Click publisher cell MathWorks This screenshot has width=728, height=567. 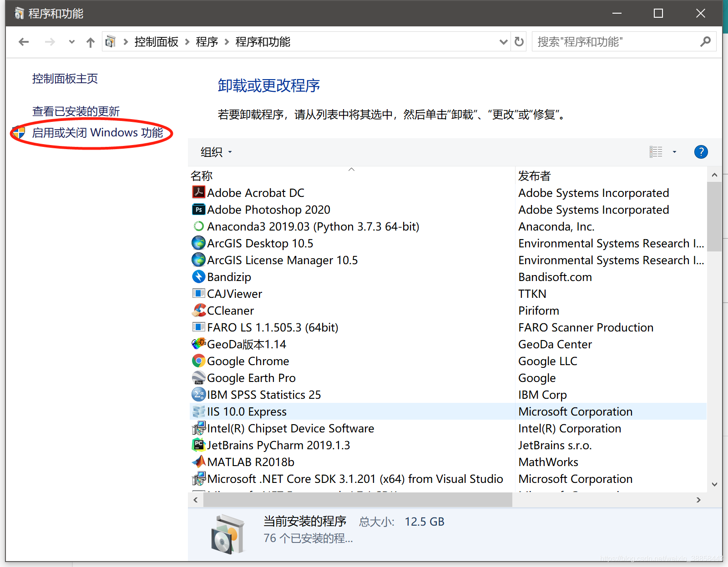(x=548, y=462)
